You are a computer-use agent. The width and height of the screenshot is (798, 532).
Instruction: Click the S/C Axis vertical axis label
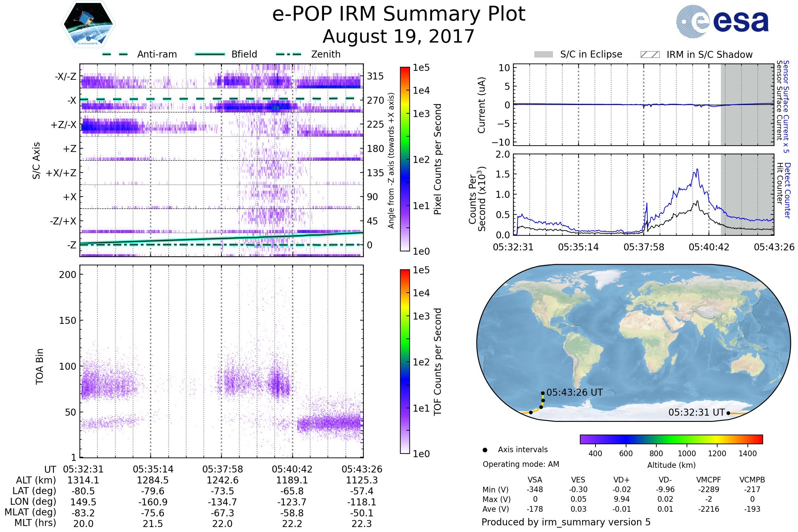[x=36, y=161]
